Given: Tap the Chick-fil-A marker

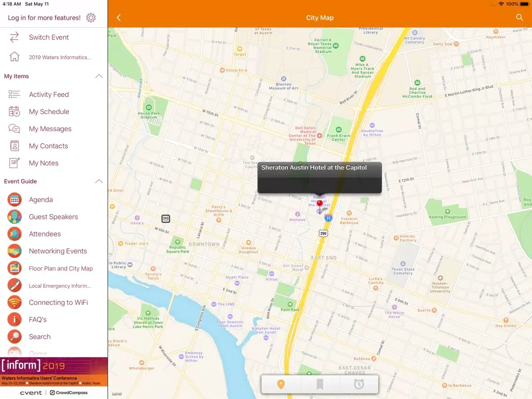Looking at the screenshot, I should (222, 70).
